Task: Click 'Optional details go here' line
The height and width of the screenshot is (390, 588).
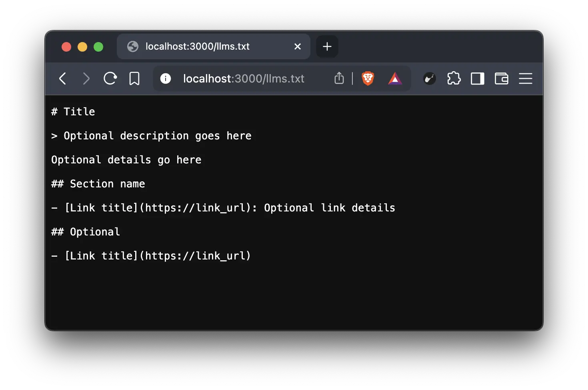Action: [x=126, y=160]
